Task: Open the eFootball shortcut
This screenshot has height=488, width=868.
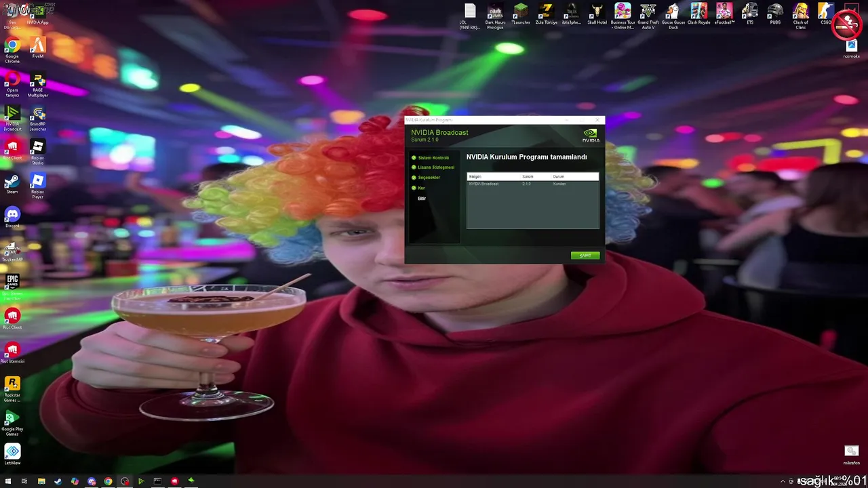Action: [724, 14]
